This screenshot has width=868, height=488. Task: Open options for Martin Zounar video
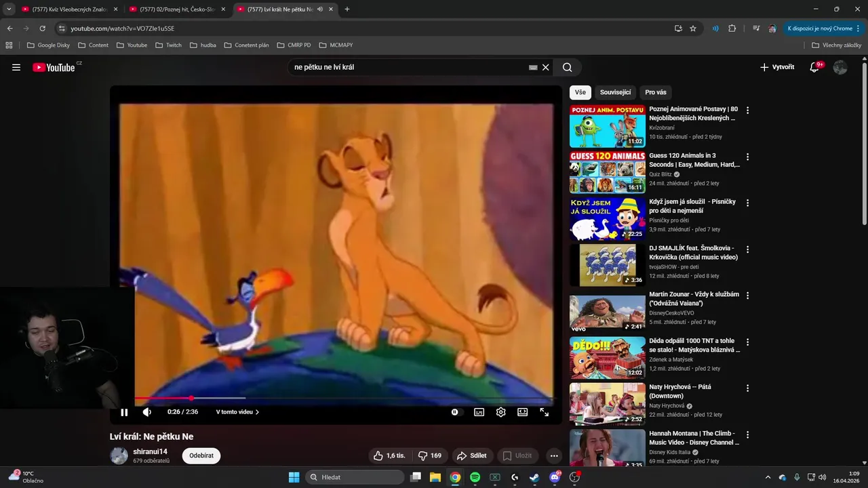click(747, 296)
